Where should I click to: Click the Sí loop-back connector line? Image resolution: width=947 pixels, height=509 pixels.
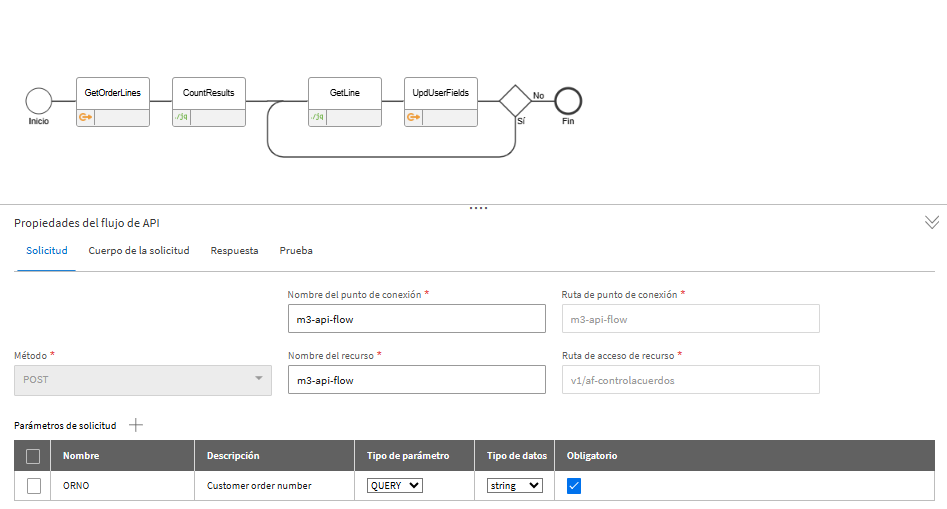(391, 157)
